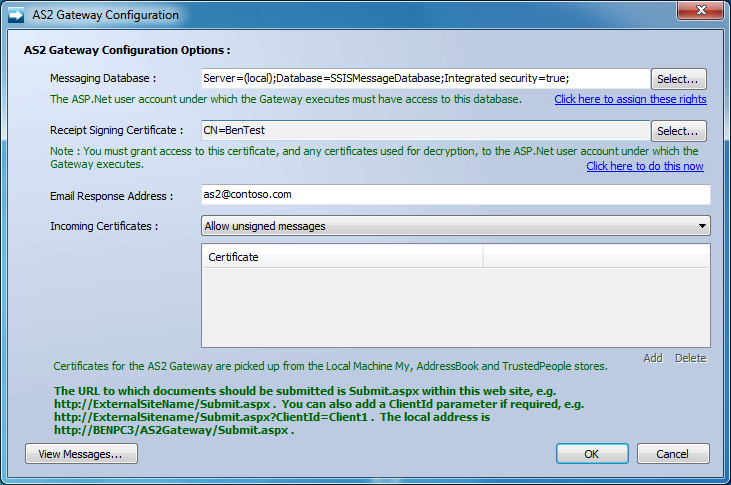Click Delete below the certificate list
This screenshot has width=731, height=485.
click(x=690, y=358)
